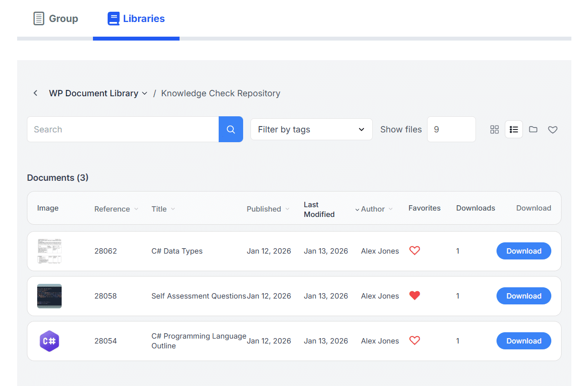588x386 pixels.
Task: Sort by Published column
Action: click(268, 209)
